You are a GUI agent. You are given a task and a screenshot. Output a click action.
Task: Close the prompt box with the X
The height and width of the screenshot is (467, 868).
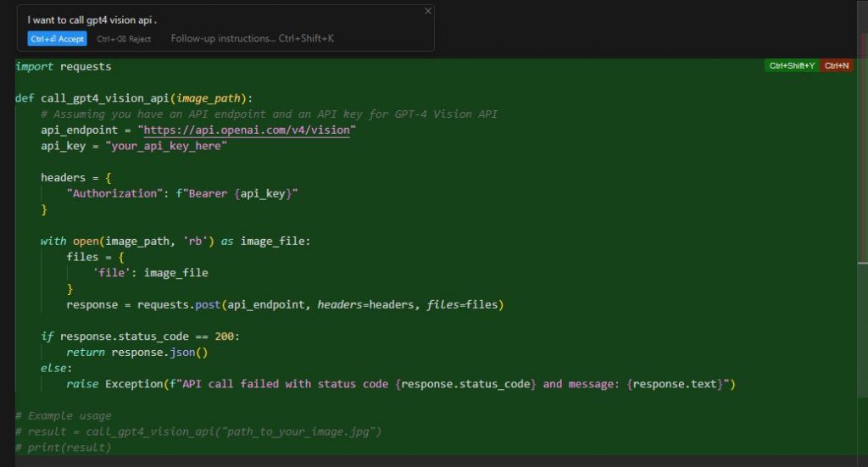pyautogui.click(x=428, y=11)
